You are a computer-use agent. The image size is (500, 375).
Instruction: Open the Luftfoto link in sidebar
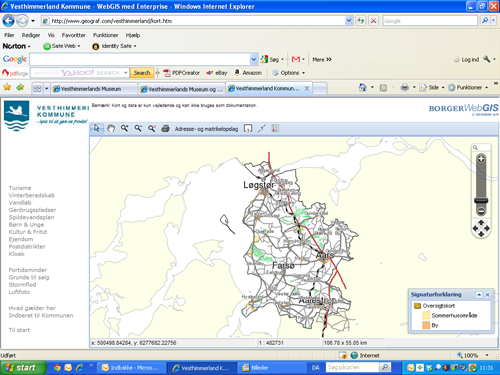[19, 292]
